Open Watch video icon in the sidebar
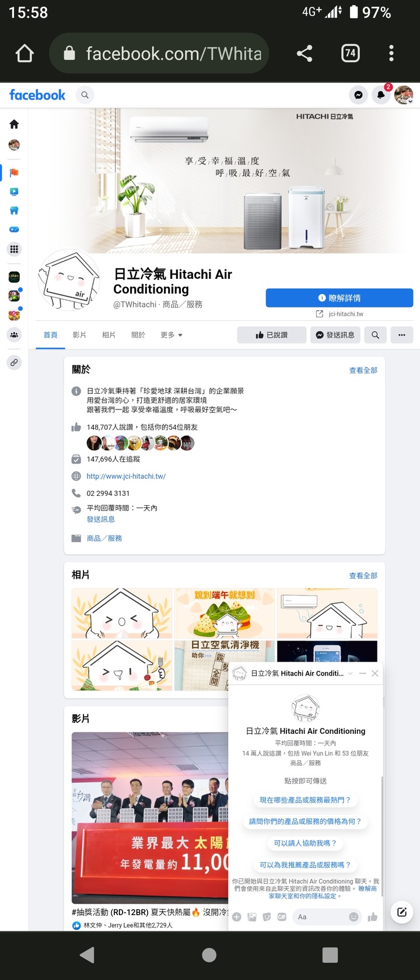The image size is (420, 980). (14, 191)
